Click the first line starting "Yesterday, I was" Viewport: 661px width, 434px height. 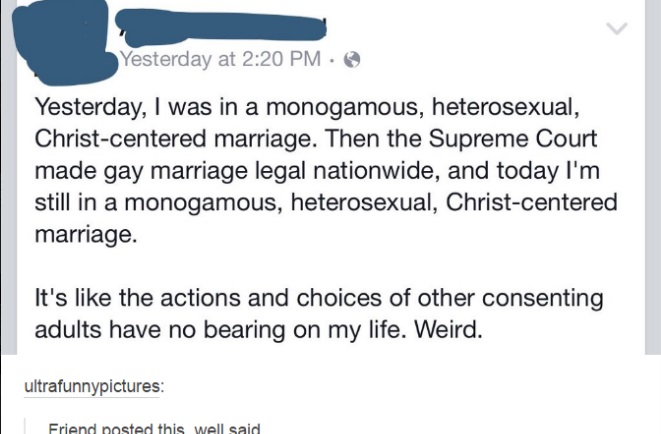[x=307, y=107]
